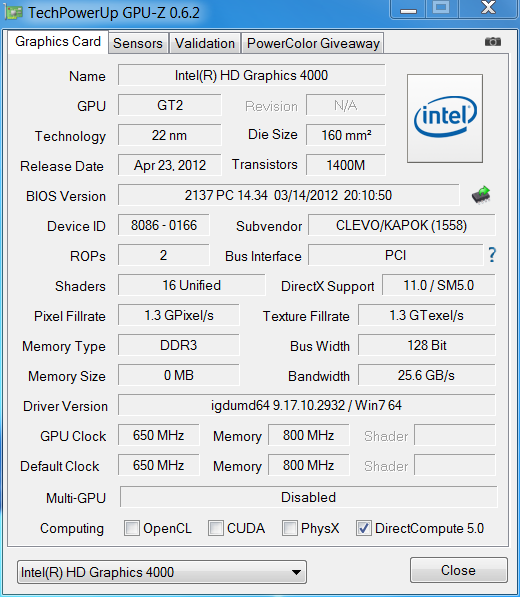Click the Driver Version field
The height and width of the screenshot is (597, 520).
click(x=307, y=405)
